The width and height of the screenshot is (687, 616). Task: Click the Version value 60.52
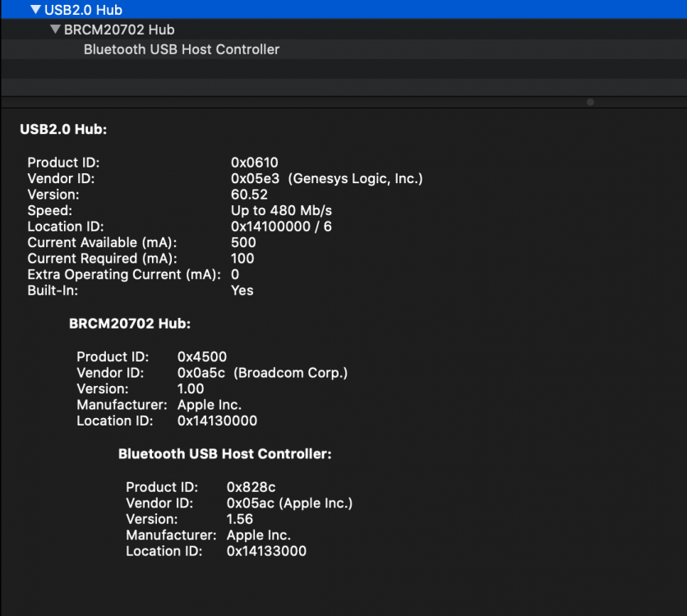(x=249, y=195)
